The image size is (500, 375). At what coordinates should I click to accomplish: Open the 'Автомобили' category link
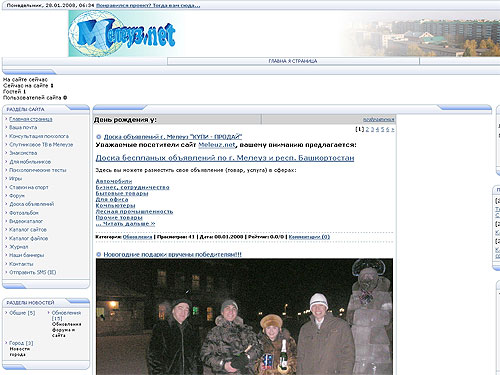pyautogui.click(x=114, y=181)
